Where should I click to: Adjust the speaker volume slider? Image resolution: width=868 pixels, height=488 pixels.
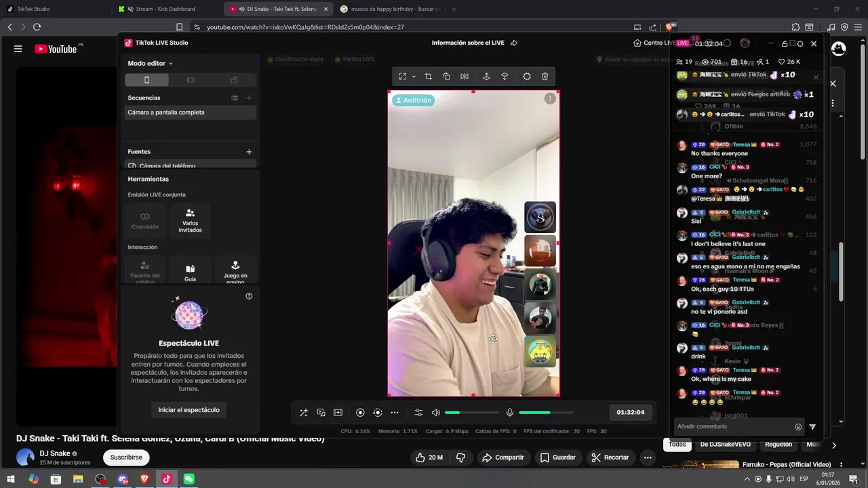tap(472, 412)
